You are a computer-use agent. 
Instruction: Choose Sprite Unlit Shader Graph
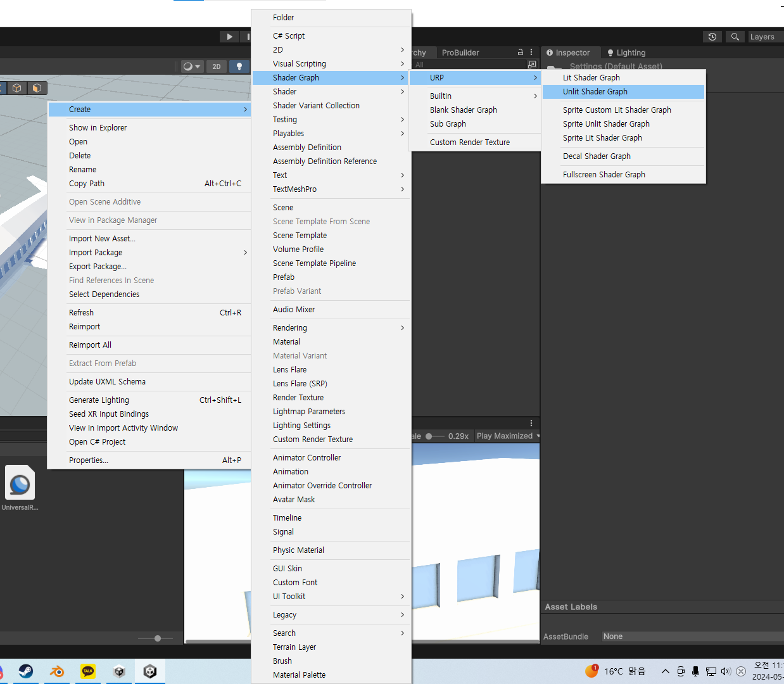click(623, 124)
